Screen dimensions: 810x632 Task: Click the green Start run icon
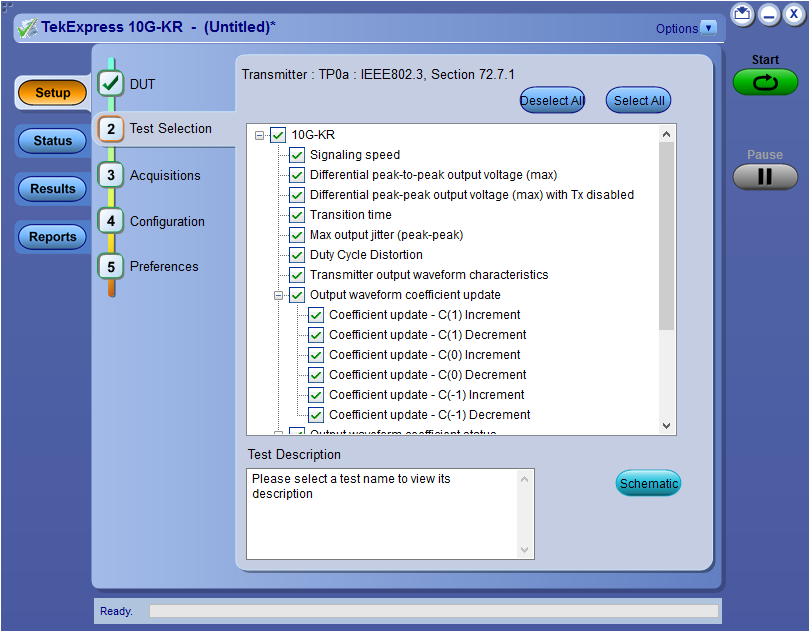click(x=765, y=82)
